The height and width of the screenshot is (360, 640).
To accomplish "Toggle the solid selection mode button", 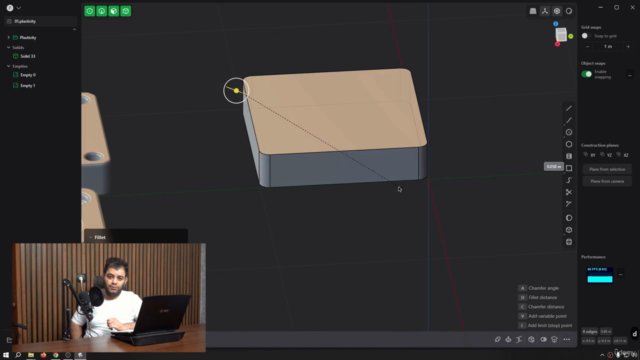I will coord(126,11).
